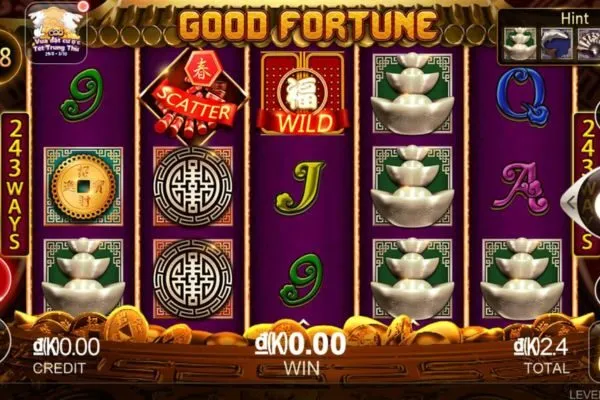Click the pink A symbol
This screenshot has height=400, width=600.
(520, 186)
